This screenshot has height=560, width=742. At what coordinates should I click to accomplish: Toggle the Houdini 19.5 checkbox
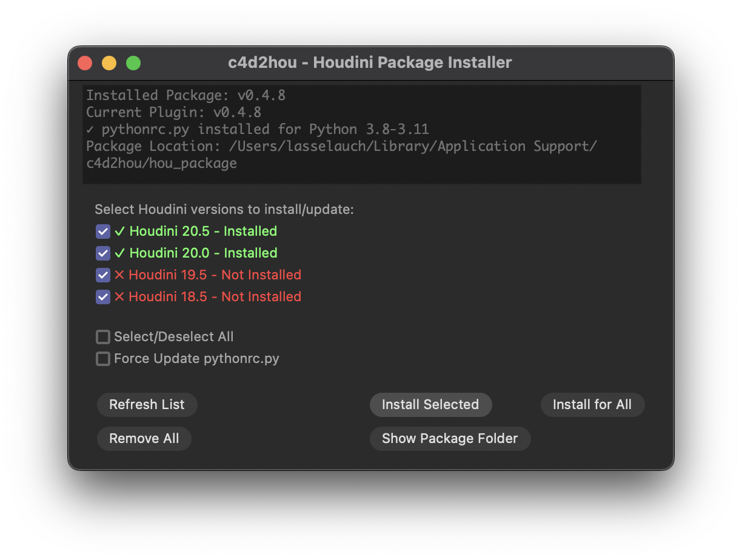click(103, 275)
